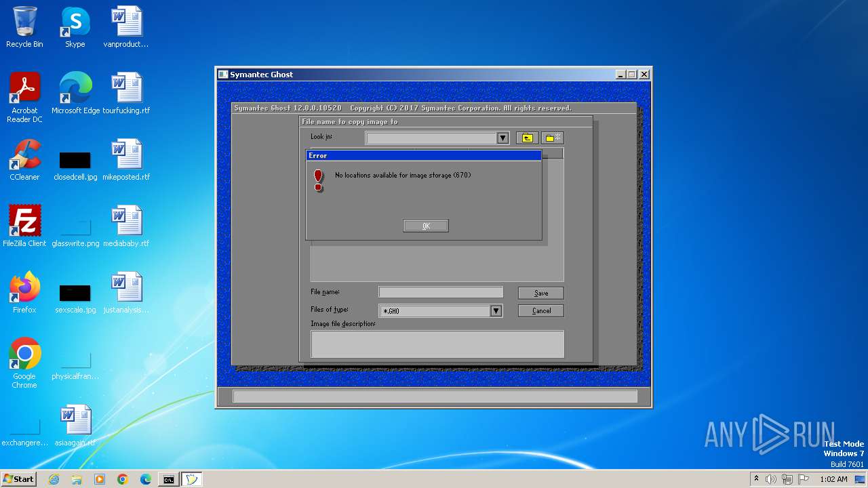Select the mikeposted.rtf file icon
Screen dimensions: 868x488
[x=126, y=160]
